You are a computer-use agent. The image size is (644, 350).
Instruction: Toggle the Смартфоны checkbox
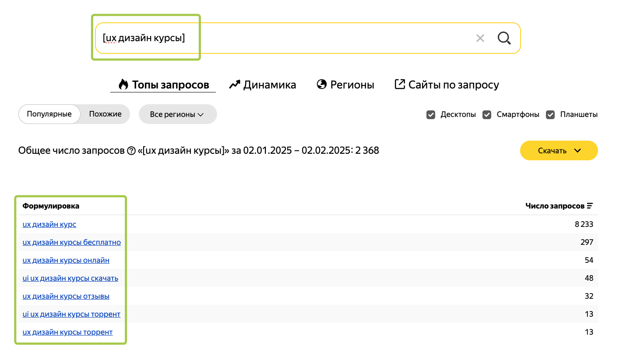point(487,115)
